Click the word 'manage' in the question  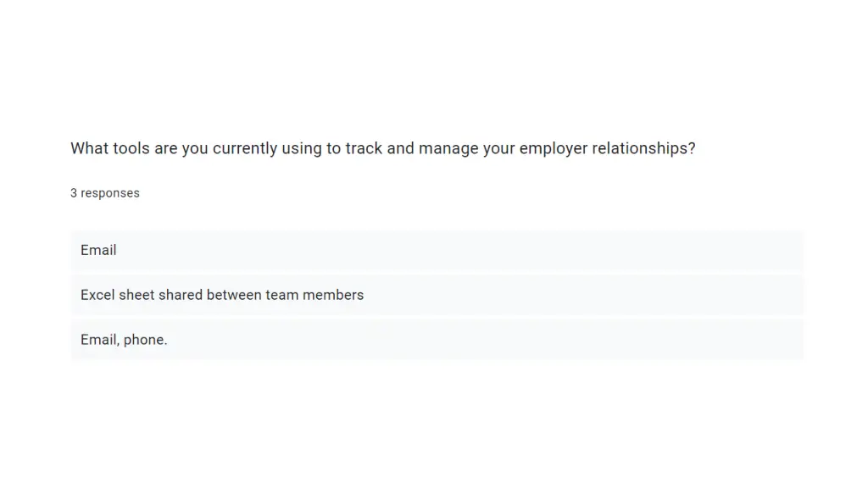coord(448,149)
